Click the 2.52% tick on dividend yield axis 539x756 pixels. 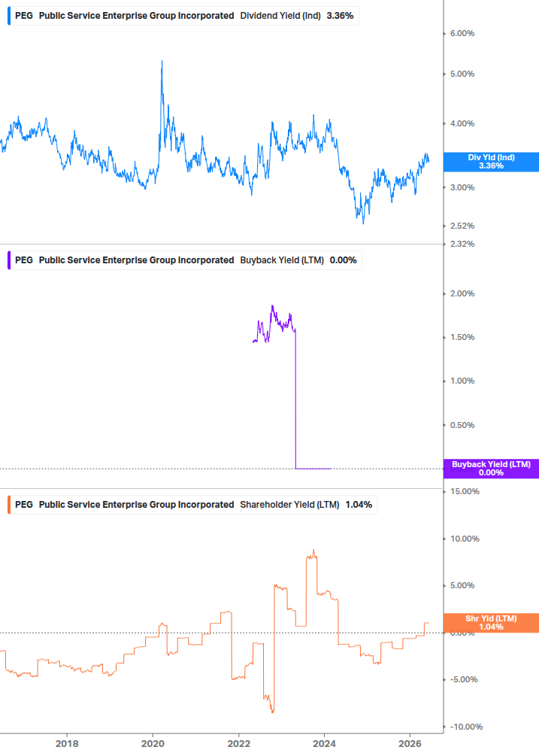(x=462, y=226)
